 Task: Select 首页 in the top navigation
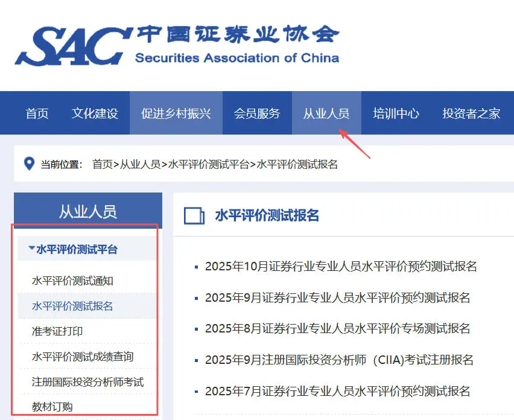coord(36,113)
